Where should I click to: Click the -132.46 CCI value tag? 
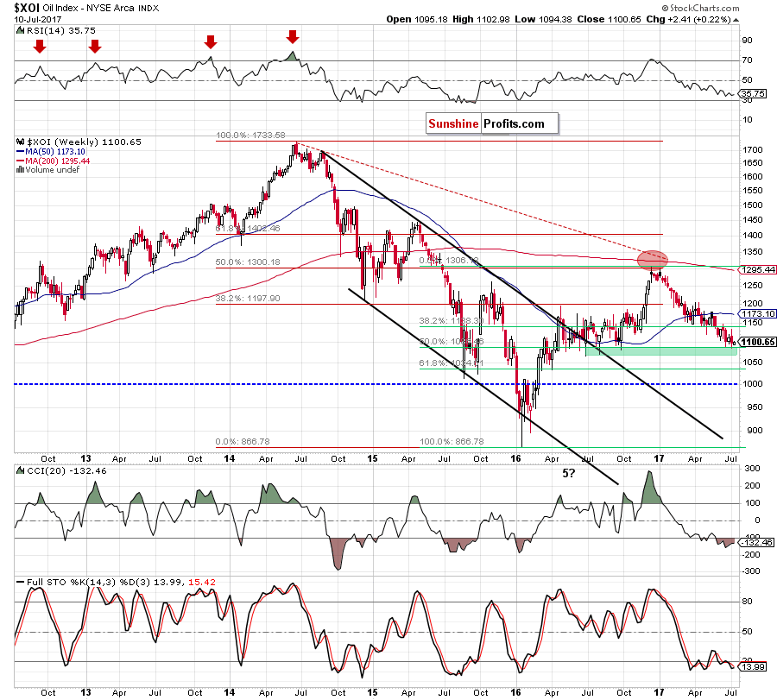point(756,542)
